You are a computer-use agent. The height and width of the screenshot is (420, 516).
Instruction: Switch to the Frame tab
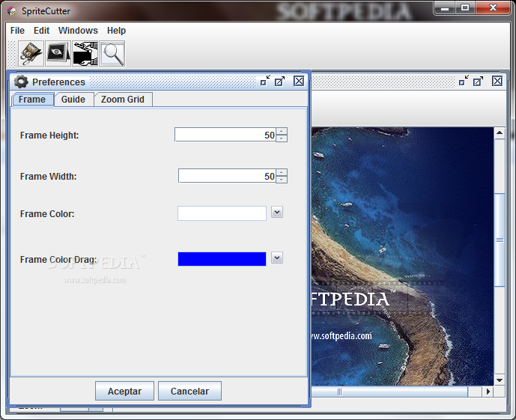pos(32,100)
